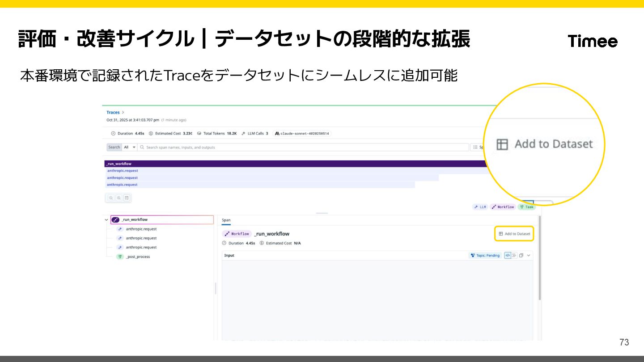Click the Estimated Cost icon in span details
644x362 pixels.
(262, 243)
